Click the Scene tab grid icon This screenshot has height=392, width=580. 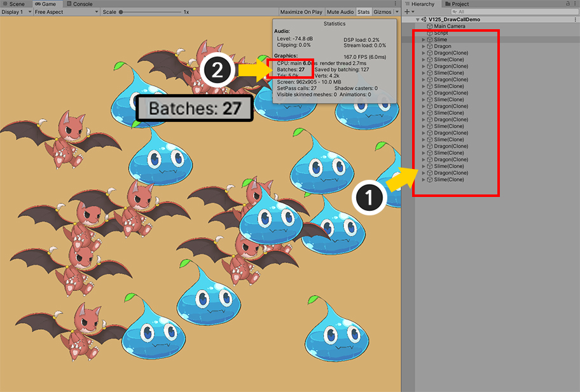coord(5,4)
